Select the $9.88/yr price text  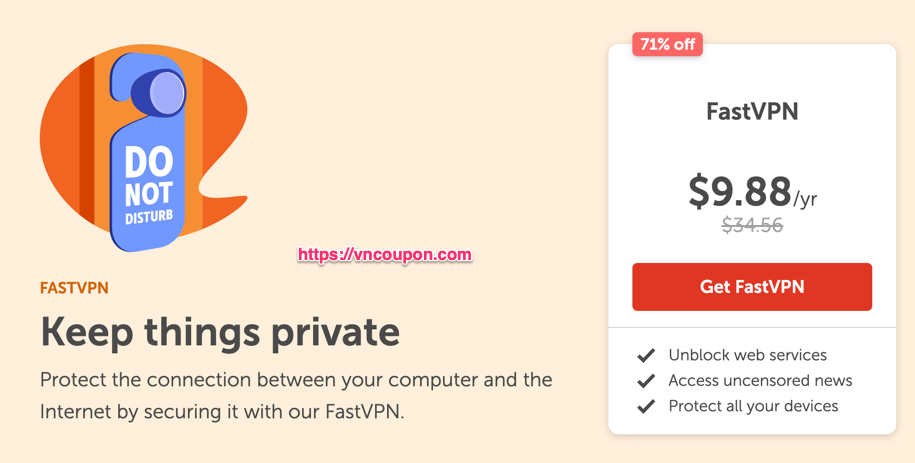click(x=752, y=192)
